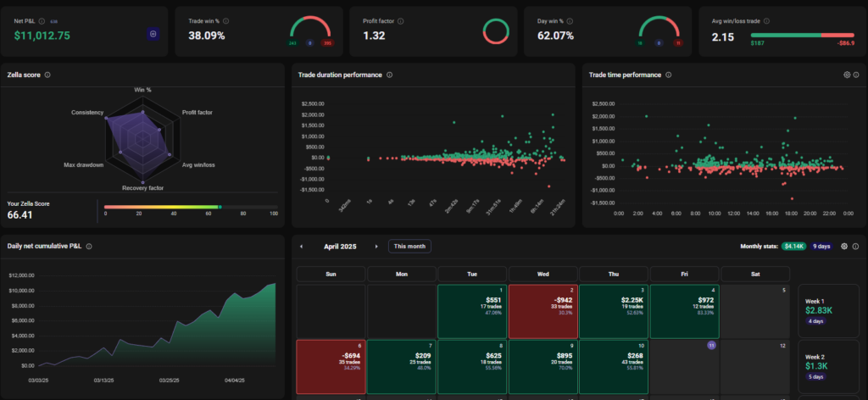Go to next month after April 2025
Image resolution: width=868 pixels, height=400 pixels.
376,247
